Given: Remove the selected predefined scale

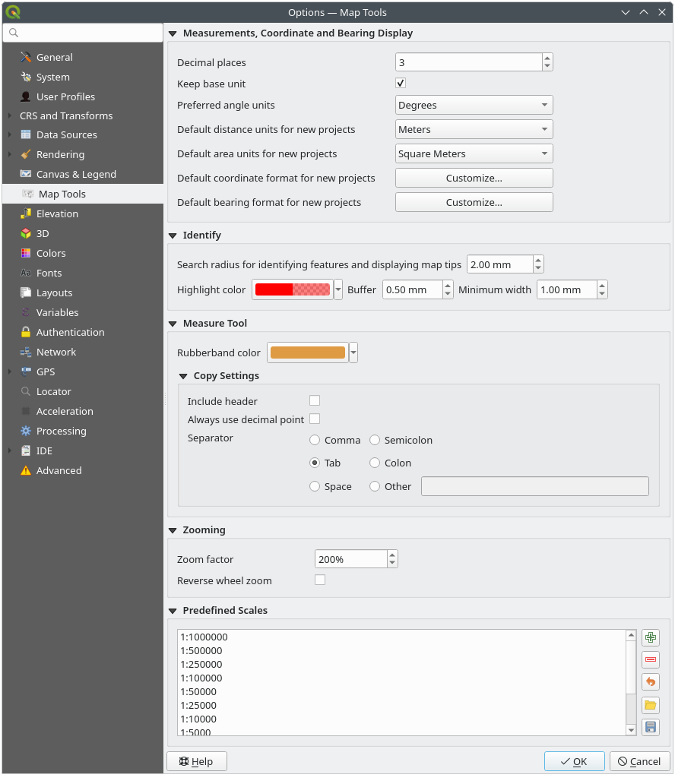Looking at the screenshot, I should [x=650, y=659].
